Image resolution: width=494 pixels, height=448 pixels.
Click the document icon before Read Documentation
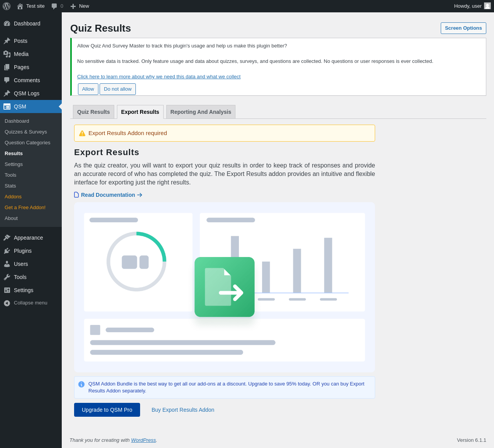[76, 195]
